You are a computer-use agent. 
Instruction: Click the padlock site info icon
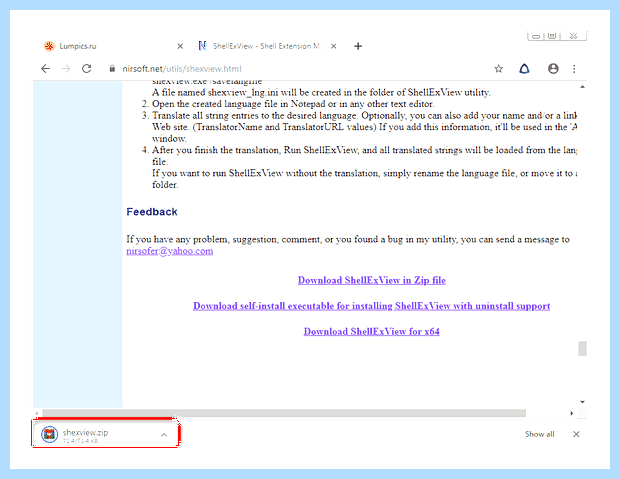(112, 69)
